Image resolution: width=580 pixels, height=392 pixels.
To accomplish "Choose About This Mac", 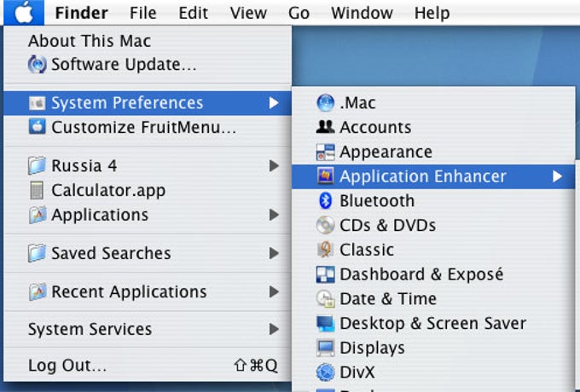I will coord(90,41).
